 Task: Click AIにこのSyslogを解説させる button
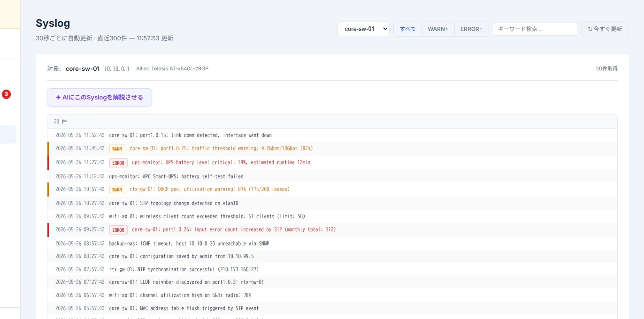coord(99,97)
